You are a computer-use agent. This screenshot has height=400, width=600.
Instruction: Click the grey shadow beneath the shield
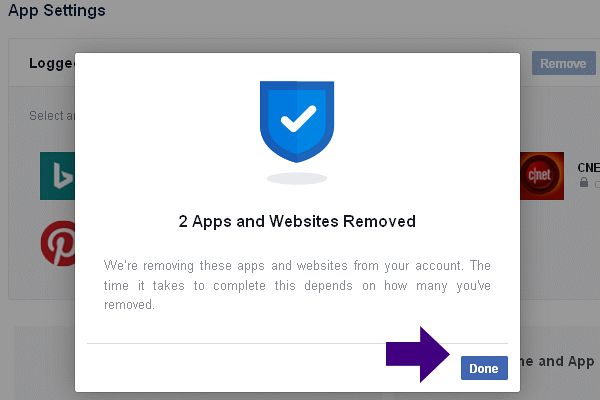(297, 178)
